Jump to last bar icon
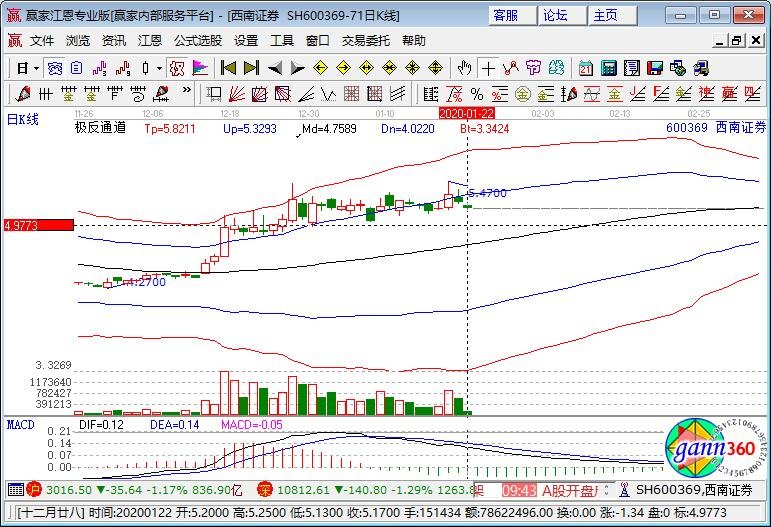This screenshot has width=771, height=527. 251,68
